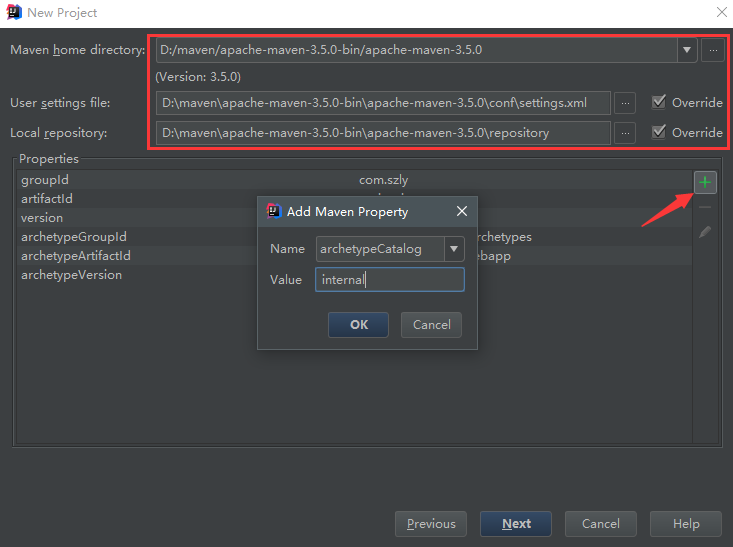Browse for Maven home directory with ellipsis button
The width and height of the screenshot is (733, 547).
coord(713,50)
